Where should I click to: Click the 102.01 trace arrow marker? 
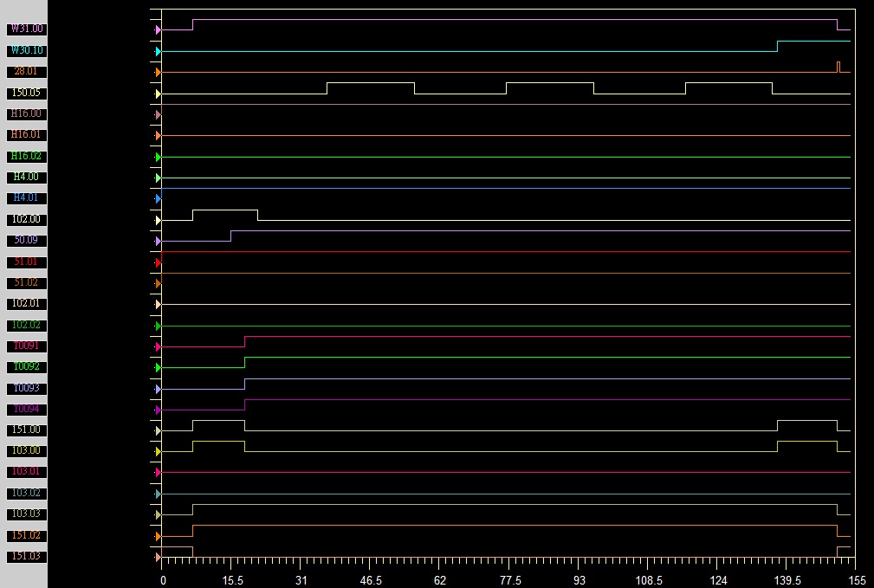click(158, 304)
